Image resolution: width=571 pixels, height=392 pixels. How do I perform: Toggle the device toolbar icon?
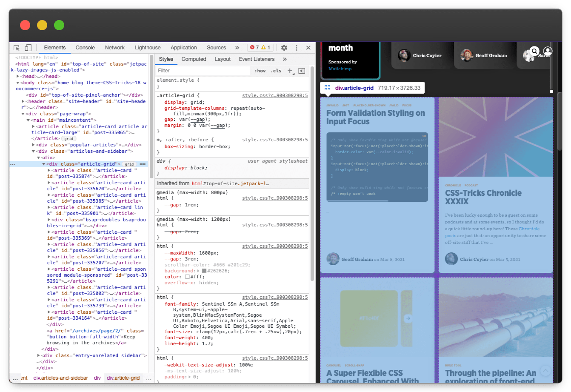point(28,48)
